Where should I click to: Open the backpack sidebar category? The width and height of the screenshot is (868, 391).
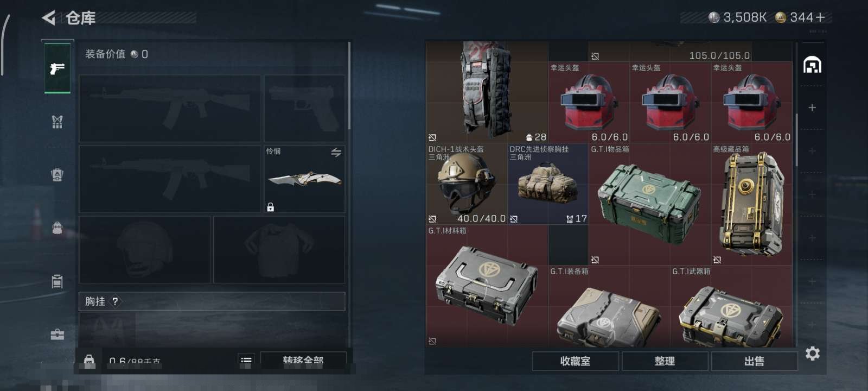click(x=57, y=228)
